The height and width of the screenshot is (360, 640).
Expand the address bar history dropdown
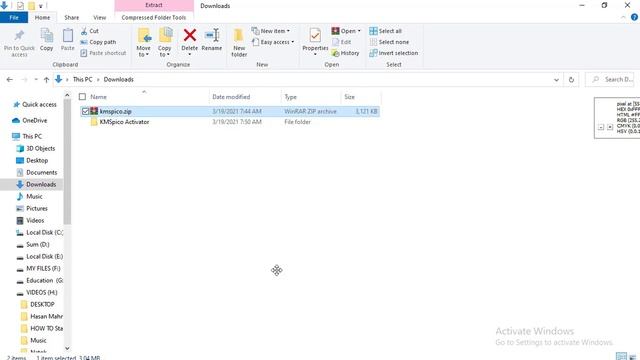point(556,80)
